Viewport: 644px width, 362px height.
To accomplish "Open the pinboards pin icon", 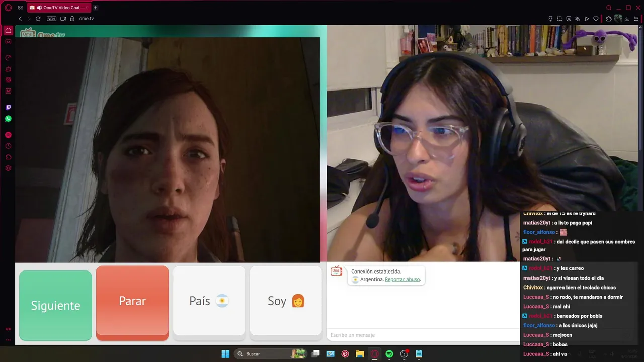I will pyautogui.click(x=550, y=19).
